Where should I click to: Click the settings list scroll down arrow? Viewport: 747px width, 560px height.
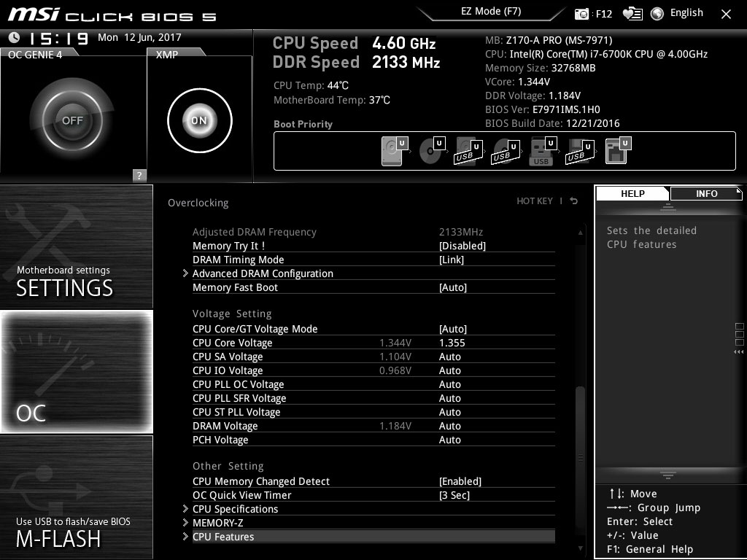pos(580,548)
